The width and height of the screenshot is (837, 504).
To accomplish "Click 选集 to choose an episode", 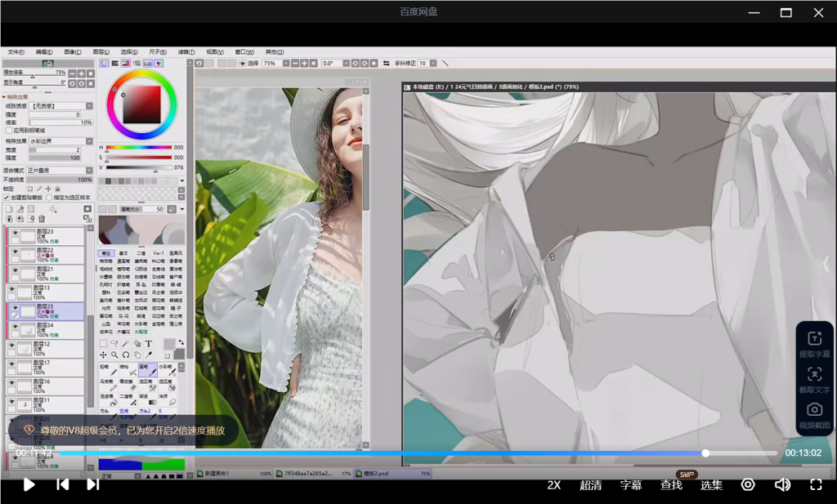I will [711, 484].
